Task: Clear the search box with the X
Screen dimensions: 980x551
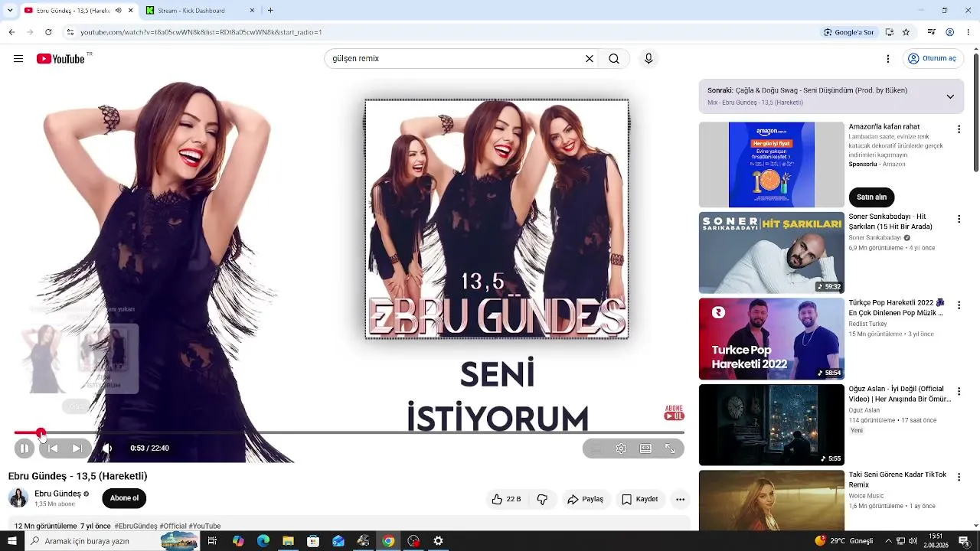Action: coord(590,59)
